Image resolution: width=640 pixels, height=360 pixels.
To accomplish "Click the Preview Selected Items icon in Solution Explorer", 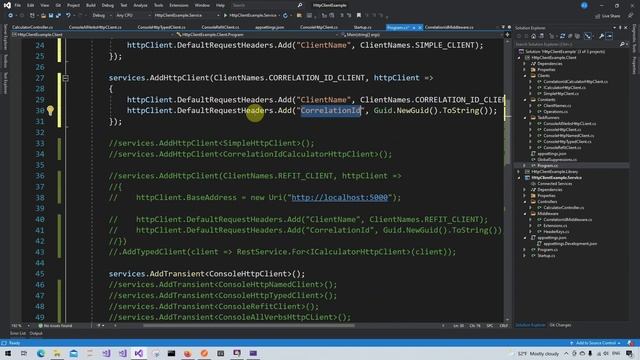I will 609,36.
